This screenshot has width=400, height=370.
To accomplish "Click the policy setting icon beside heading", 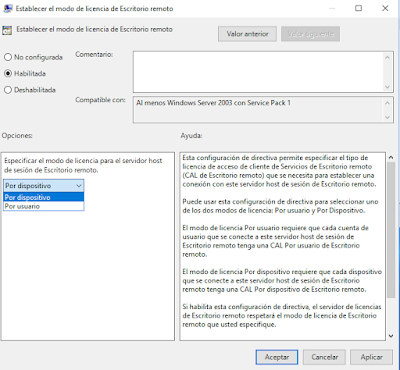I will [7, 30].
